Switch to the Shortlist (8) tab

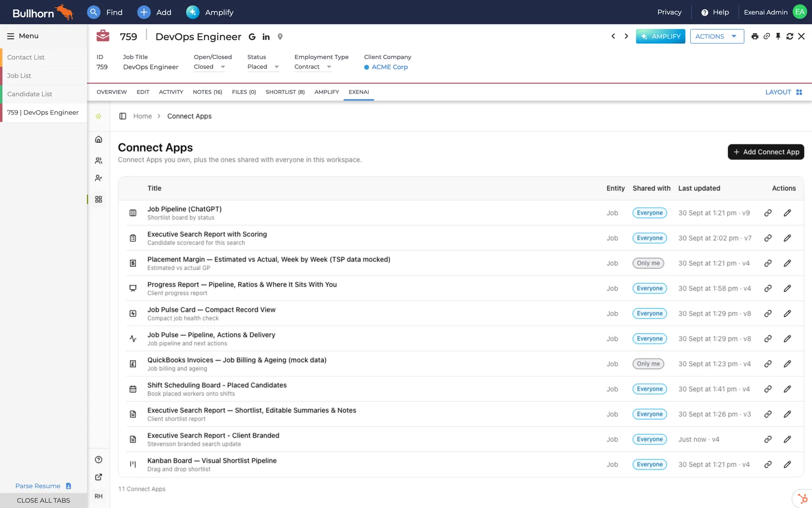(x=285, y=92)
